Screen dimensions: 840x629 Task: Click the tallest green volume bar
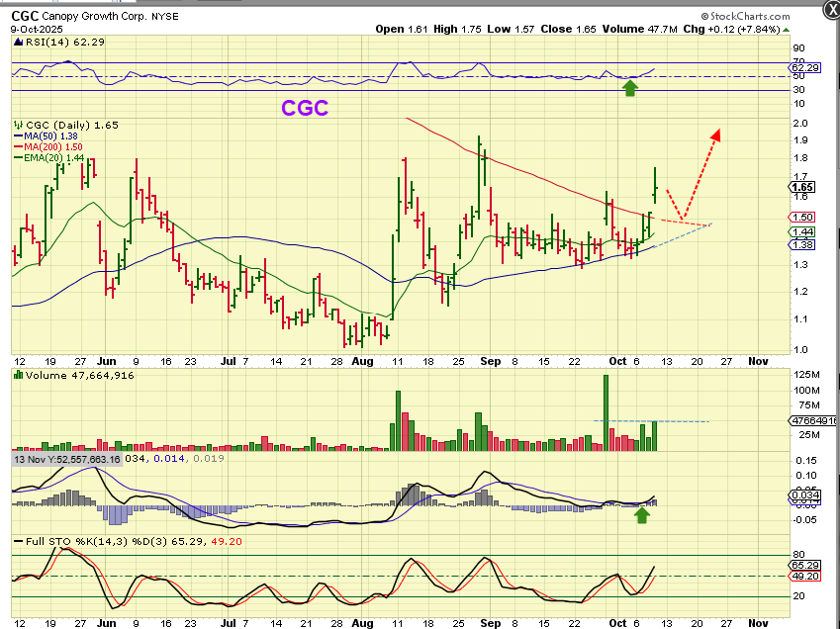[x=606, y=412]
